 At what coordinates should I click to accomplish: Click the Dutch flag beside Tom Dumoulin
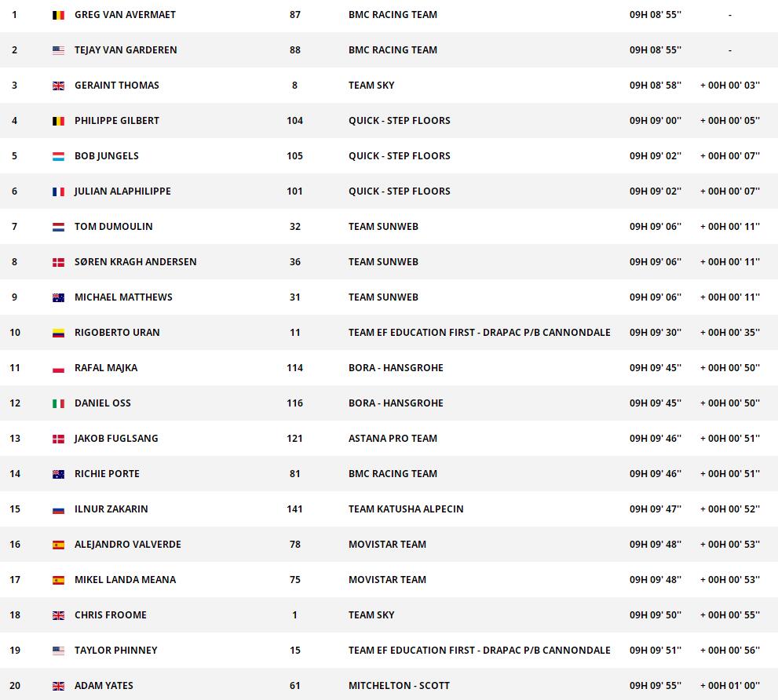[x=58, y=227]
